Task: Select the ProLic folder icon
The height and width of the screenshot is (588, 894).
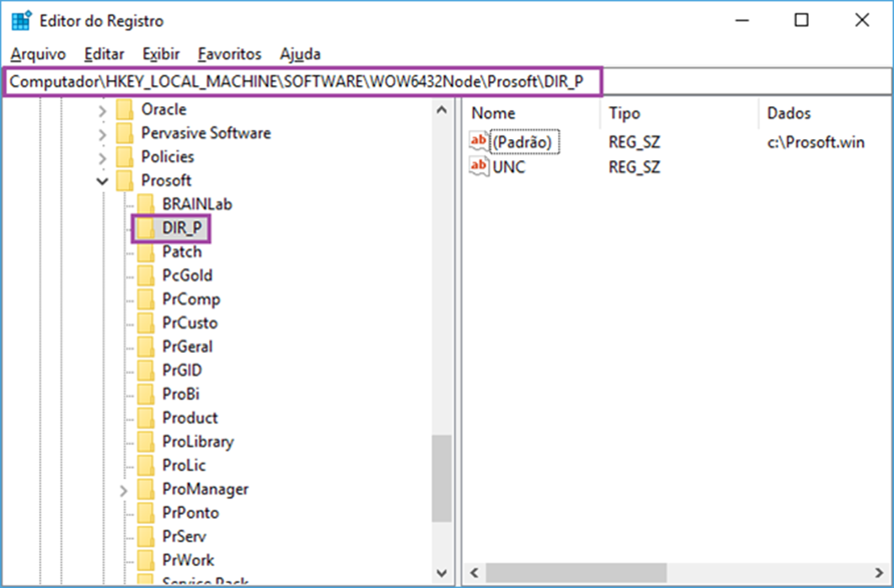Action: click(x=146, y=466)
